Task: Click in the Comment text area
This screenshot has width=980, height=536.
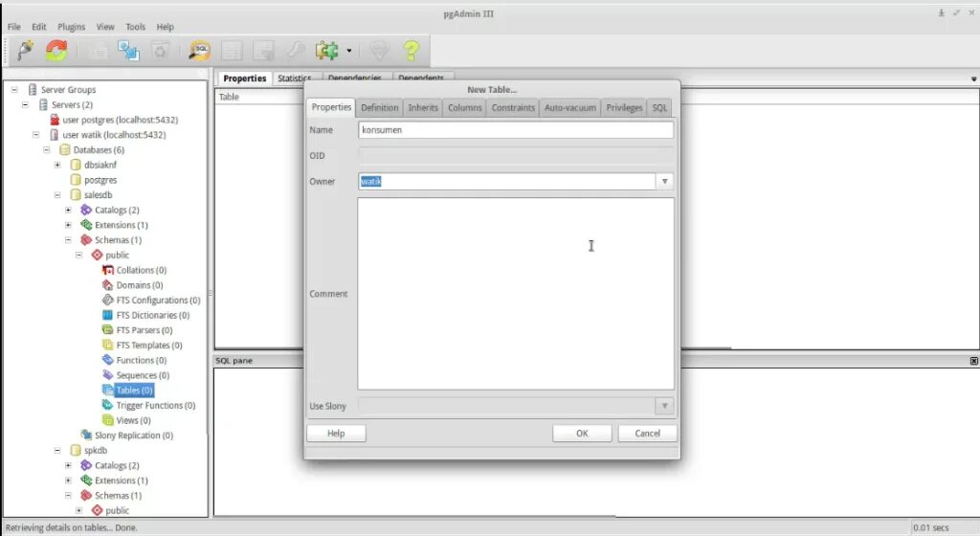Action: [x=516, y=294]
